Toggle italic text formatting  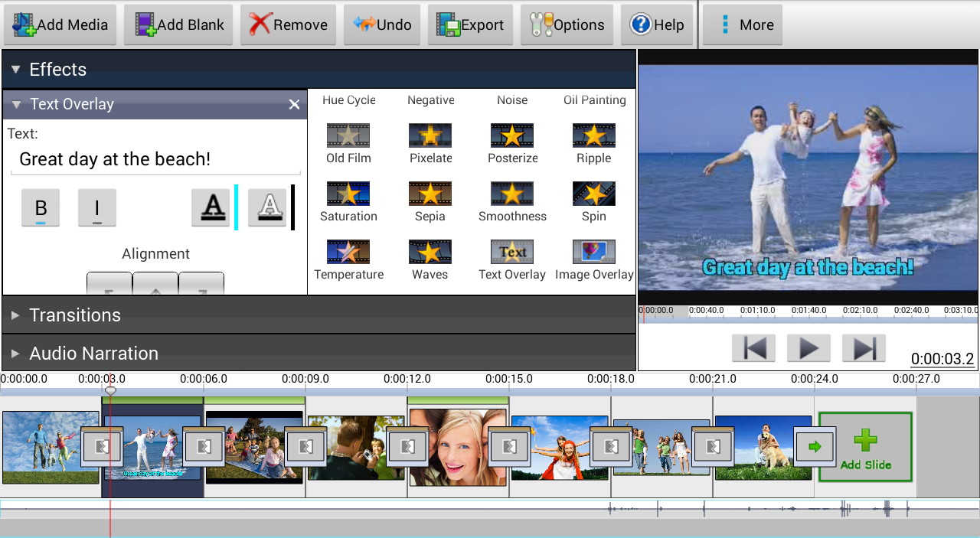click(97, 207)
